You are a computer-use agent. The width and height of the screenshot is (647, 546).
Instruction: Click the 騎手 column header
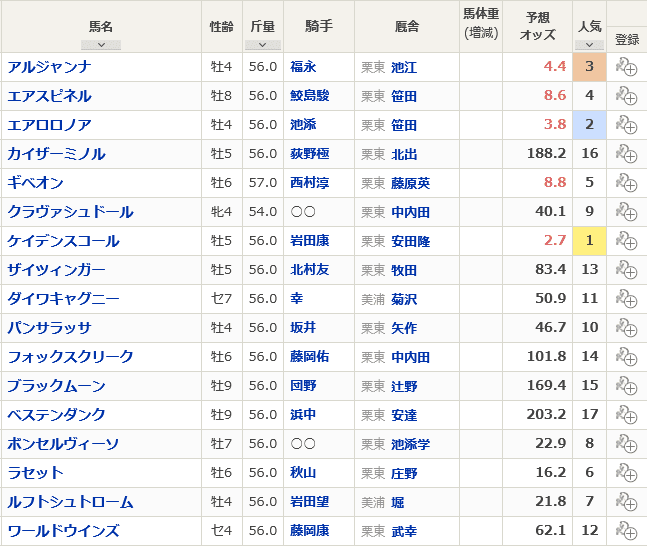pos(319,26)
